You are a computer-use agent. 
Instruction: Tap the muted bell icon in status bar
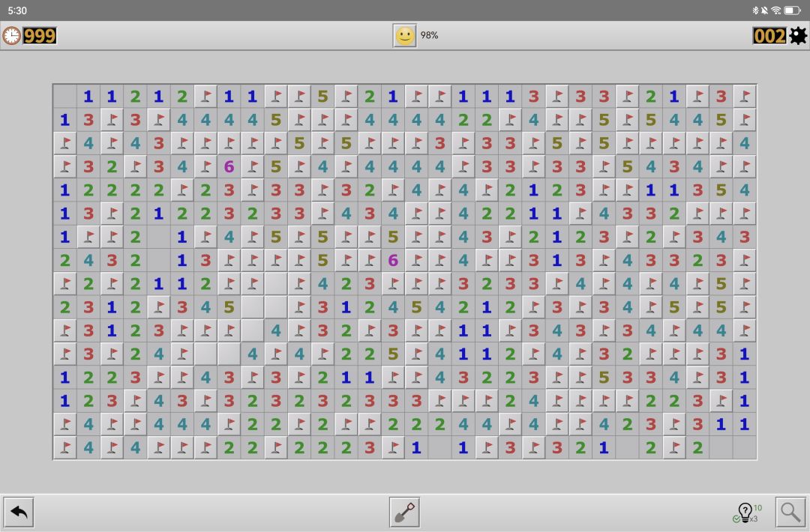[x=764, y=10]
